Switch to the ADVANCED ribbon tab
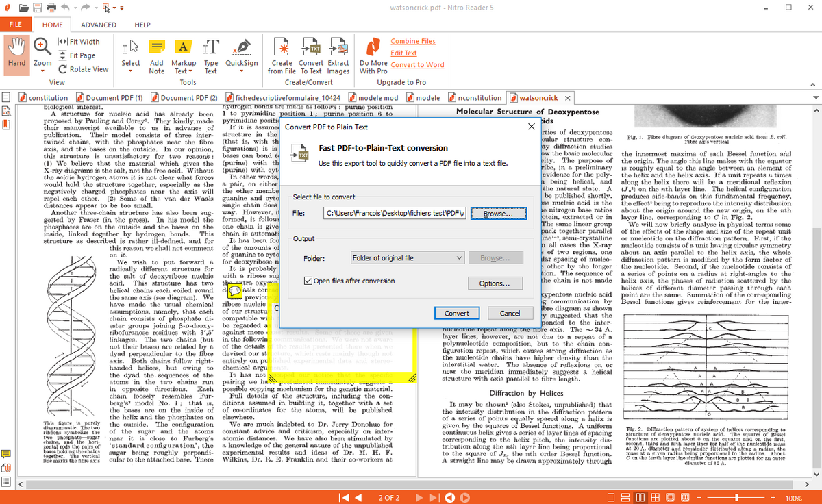This screenshot has width=822, height=504. tap(99, 24)
